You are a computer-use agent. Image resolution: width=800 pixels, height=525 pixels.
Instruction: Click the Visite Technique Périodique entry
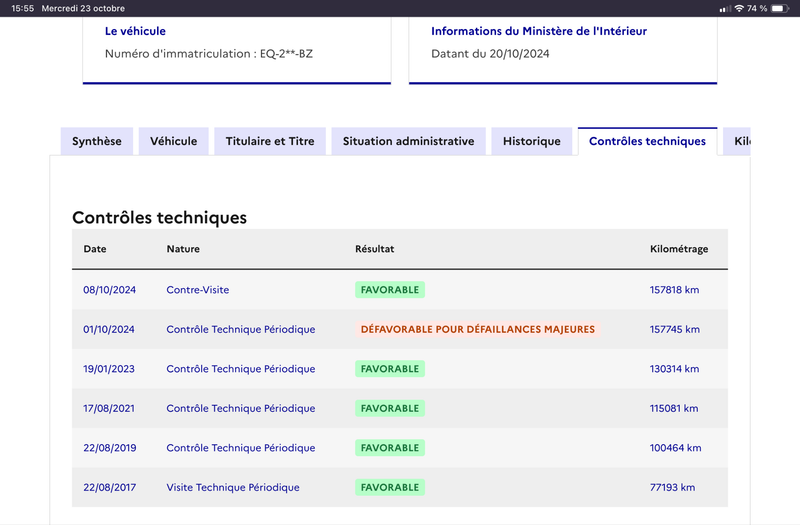pos(233,487)
